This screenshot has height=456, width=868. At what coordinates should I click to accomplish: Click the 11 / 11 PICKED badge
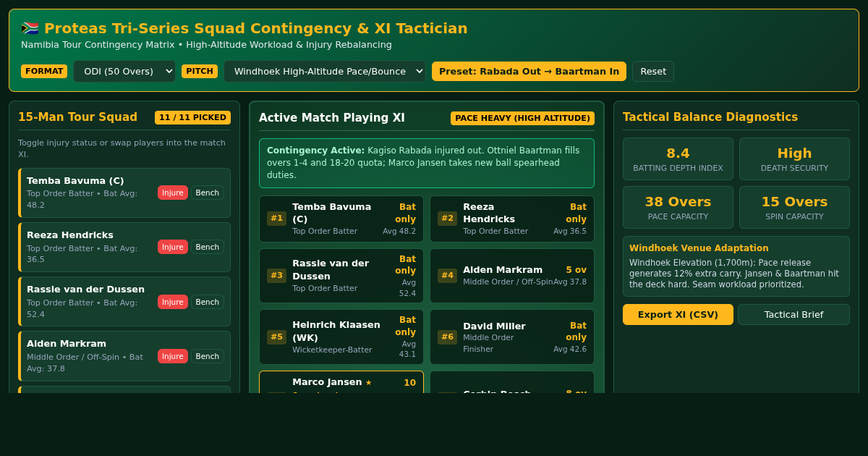click(x=192, y=117)
